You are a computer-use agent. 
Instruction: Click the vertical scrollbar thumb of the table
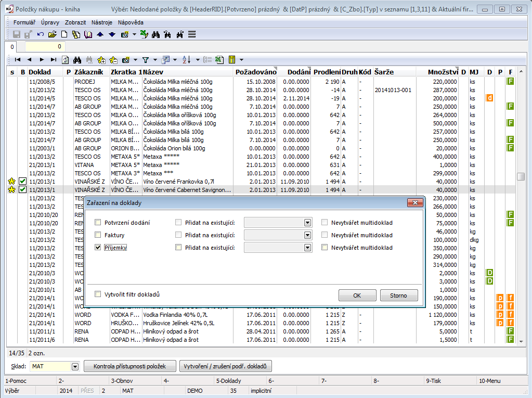tap(521, 177)
